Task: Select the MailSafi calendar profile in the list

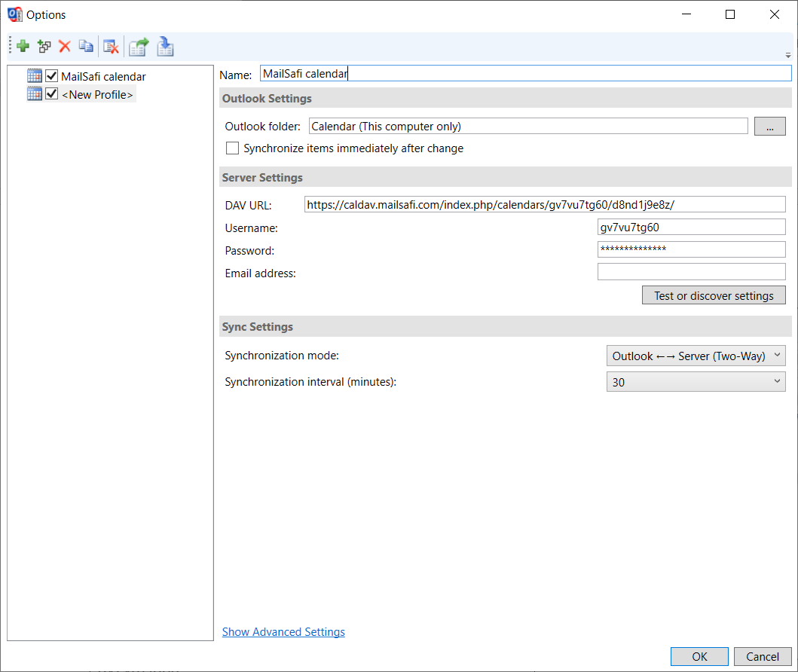Action: tap(103, 76)
